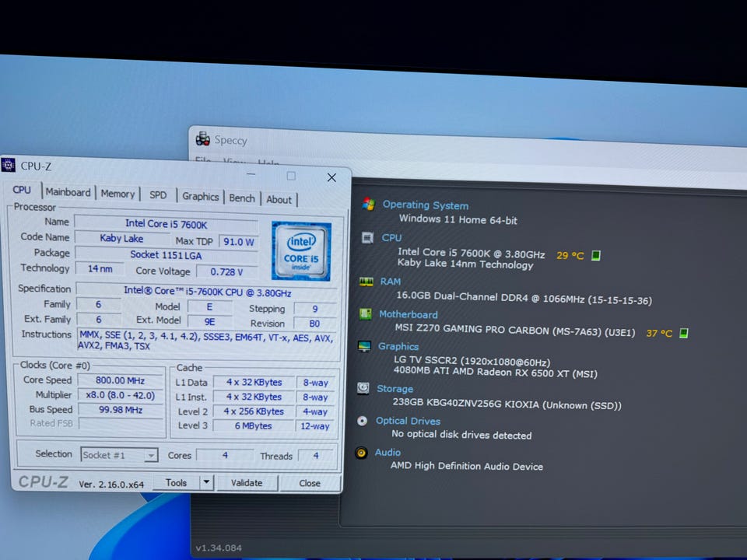Click the CPU chip icon in Speccy
The image size is (747, 560).
coord(367,238)
